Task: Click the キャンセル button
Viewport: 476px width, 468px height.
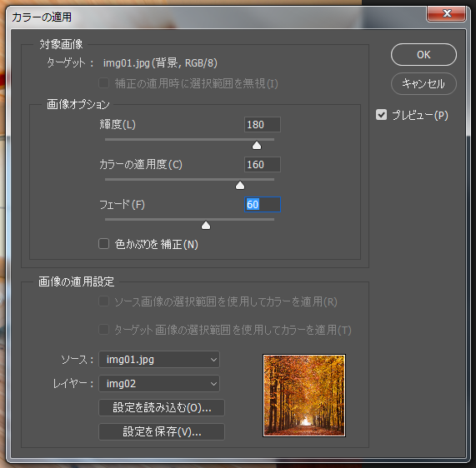Action: [x=423, y=84]
